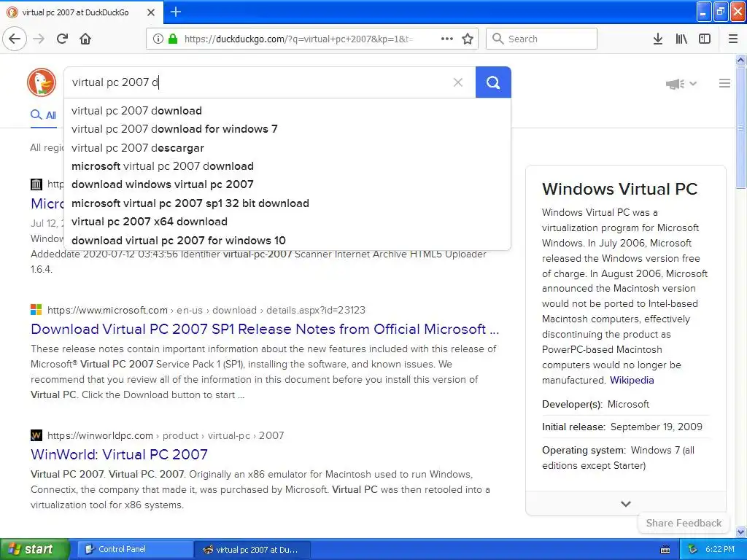Open the microsoft.com result URL link

point(206,310)
